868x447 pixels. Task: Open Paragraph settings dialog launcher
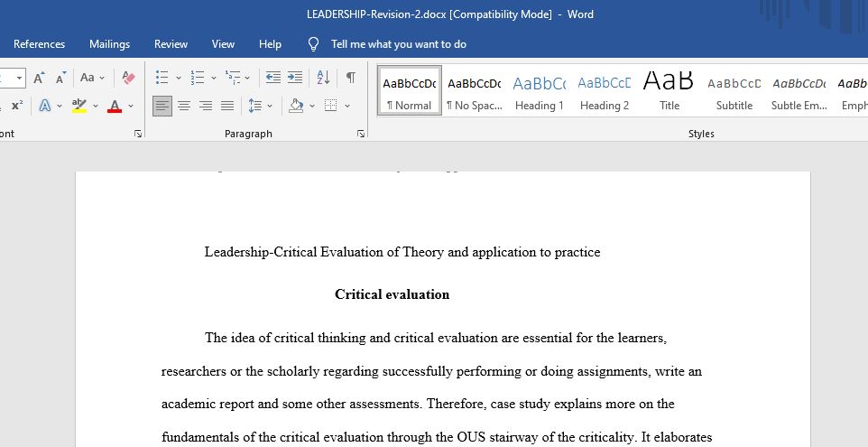360,134
